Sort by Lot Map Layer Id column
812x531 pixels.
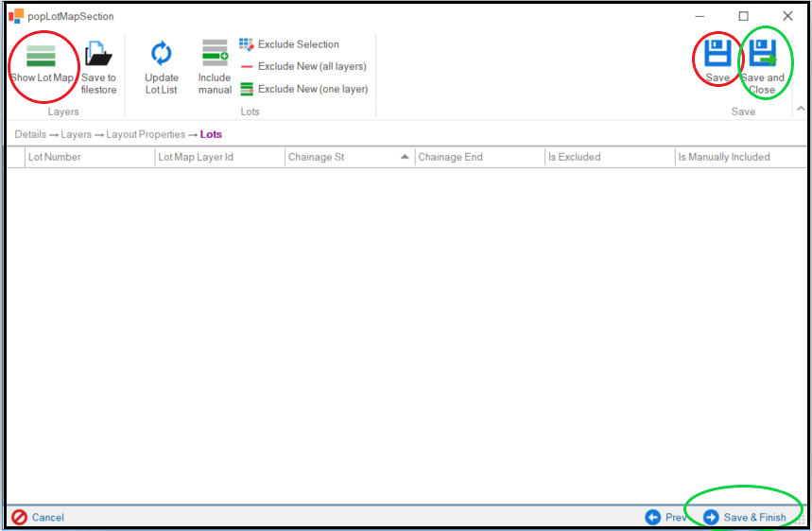(x=220, y=157)
